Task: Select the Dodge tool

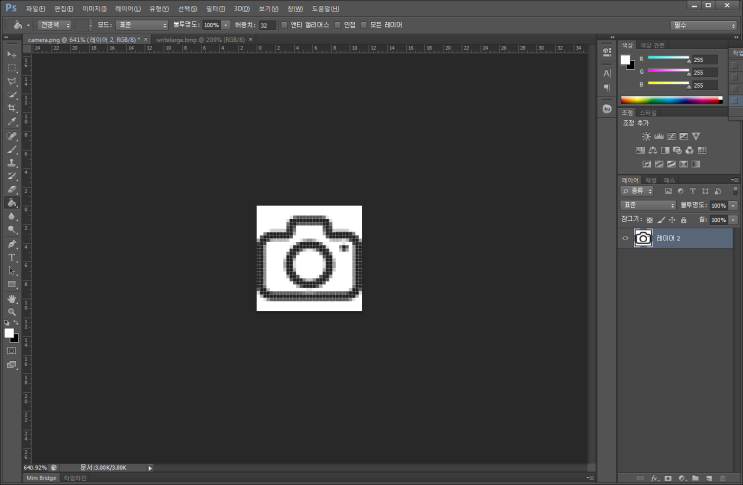Action: (x=12, y=230)
